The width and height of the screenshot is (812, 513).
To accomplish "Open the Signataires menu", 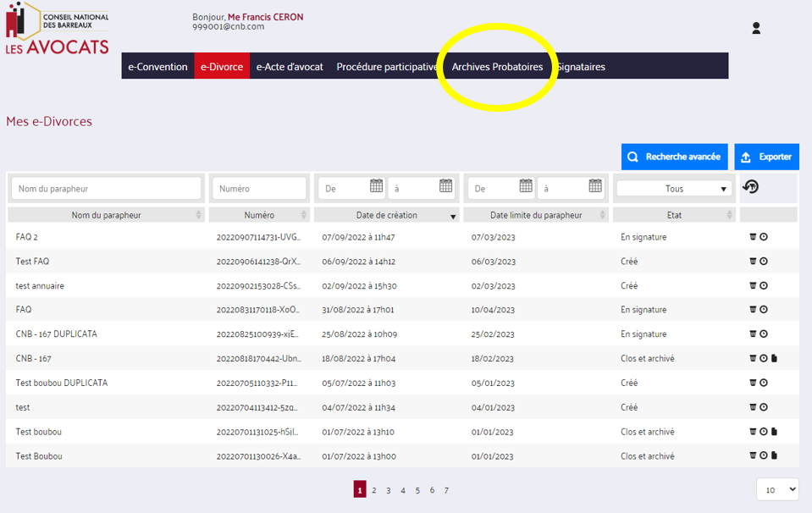I will coord(581,67).
